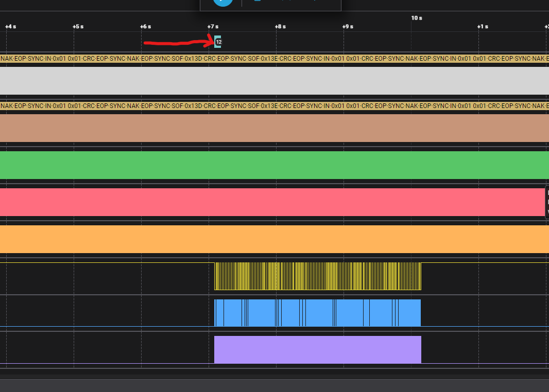The height and width of the screenshot is (392, 549).
Task: Click the +9 s time ruler label
Action: [x=348, y=26]
